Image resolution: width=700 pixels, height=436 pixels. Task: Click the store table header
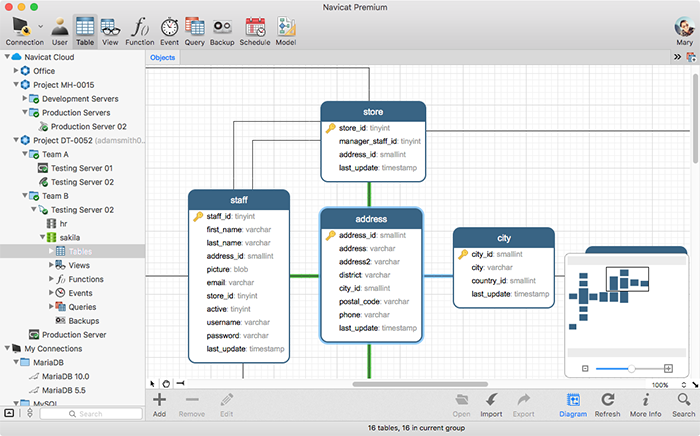click(x=373, y=112)
